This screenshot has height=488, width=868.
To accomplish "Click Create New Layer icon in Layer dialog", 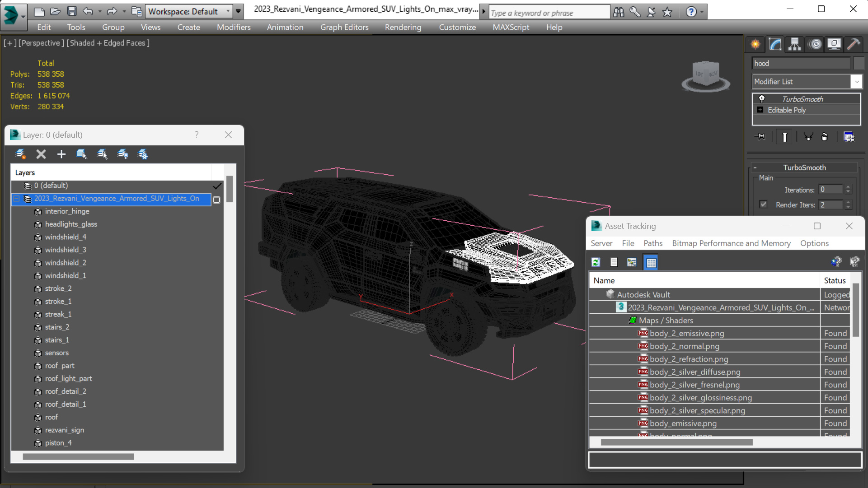I will click(20, 154).
